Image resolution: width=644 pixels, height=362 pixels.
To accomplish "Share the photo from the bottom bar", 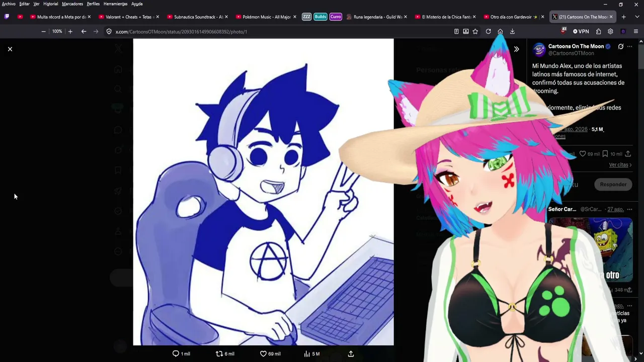I will pyautogui.click(x=351, y=353).
